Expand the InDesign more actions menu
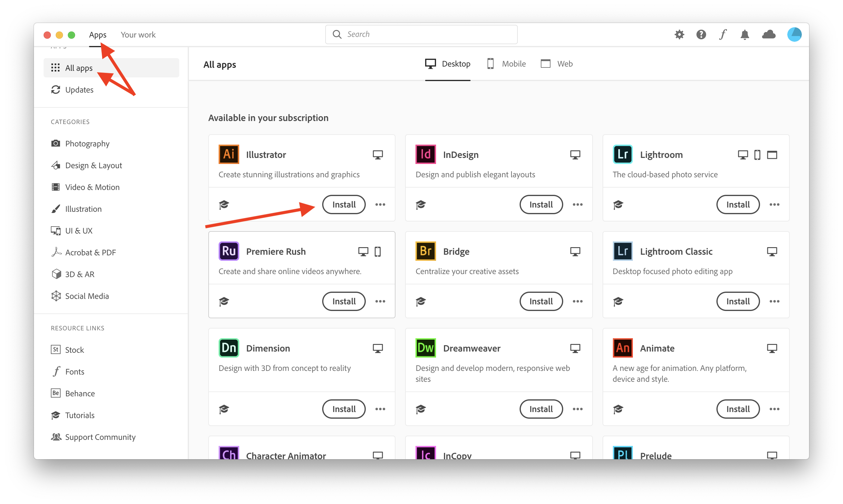The height and width of the screenshot is (504, 843). [577, 205]
